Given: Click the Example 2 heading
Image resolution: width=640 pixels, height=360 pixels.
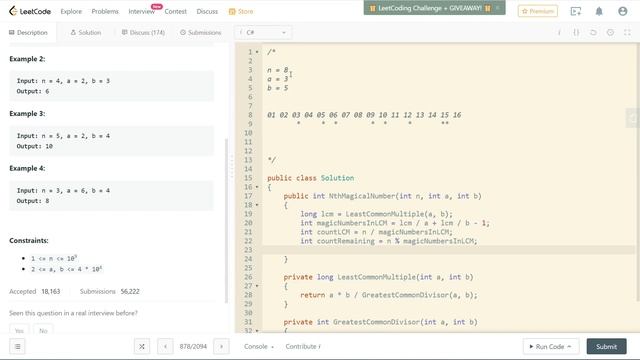Looking at the screenshot, I should pyautogui.click(x=27, y=59).
